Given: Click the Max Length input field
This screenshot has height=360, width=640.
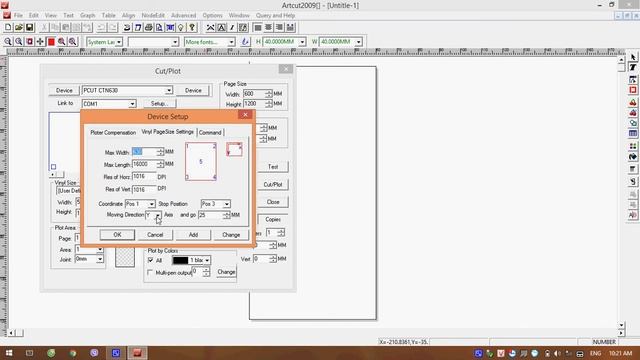Looking at the screenshot, I should point(144,164).
